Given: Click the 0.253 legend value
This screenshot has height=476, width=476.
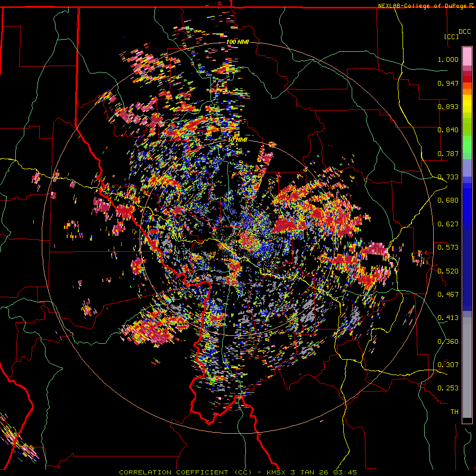Looking at the screenshot, I should point(448,388).
